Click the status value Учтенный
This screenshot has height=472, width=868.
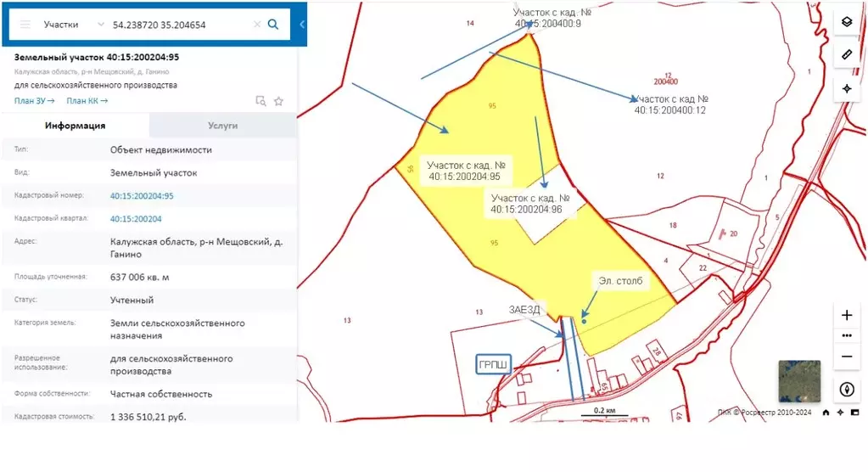(132, 300)
